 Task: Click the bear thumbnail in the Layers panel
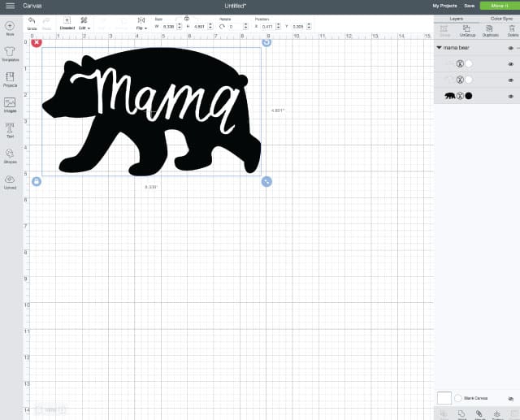(449, 96)
